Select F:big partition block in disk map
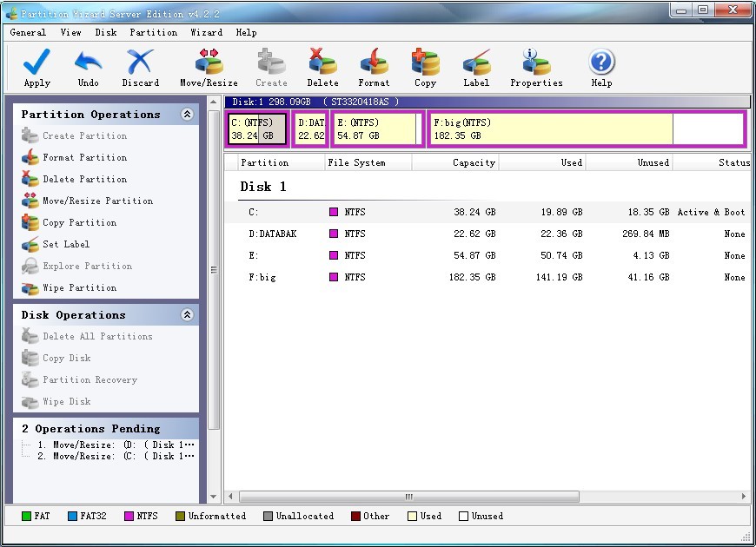Image resolution: width=756 pixels, height=547 pixels. click(587, 129)
